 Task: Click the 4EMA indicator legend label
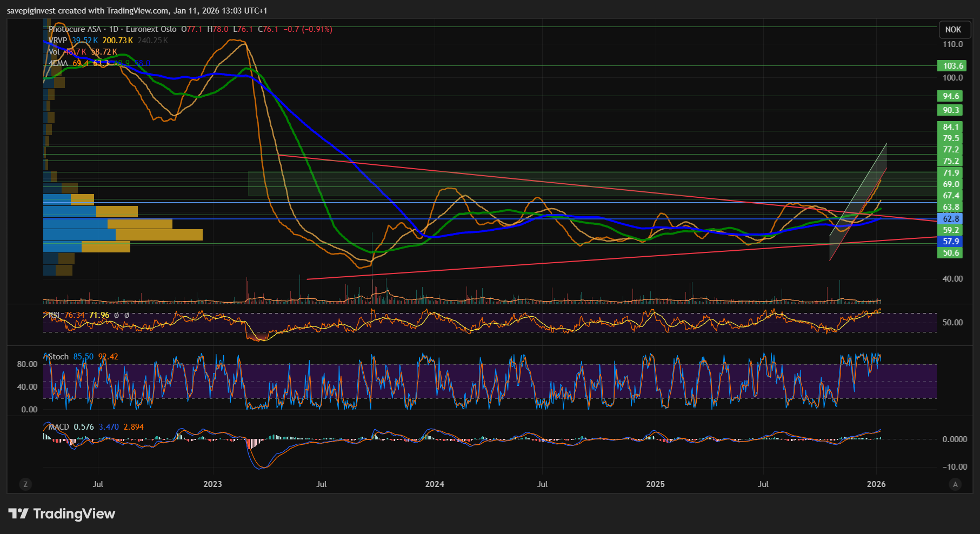click(x=58, y=63)
